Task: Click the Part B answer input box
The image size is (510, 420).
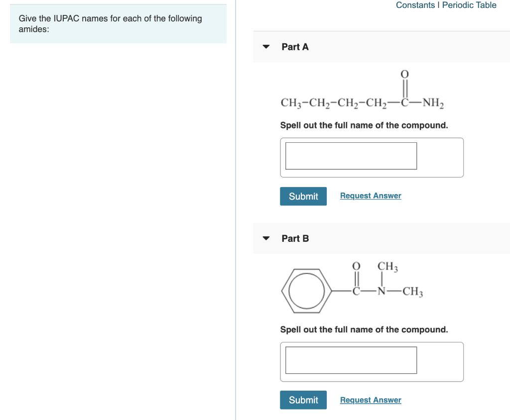Action: click(x=350, y=360)
